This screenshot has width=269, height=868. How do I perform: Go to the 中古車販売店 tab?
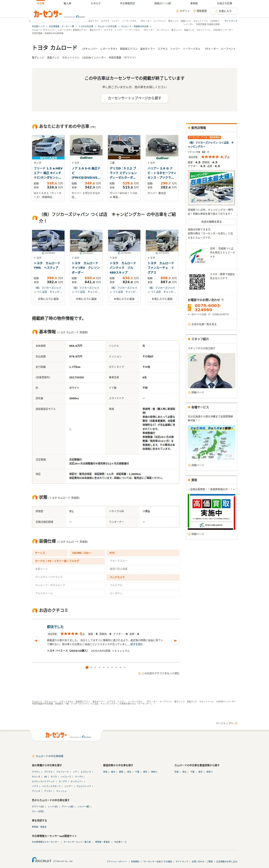[127, 3]
